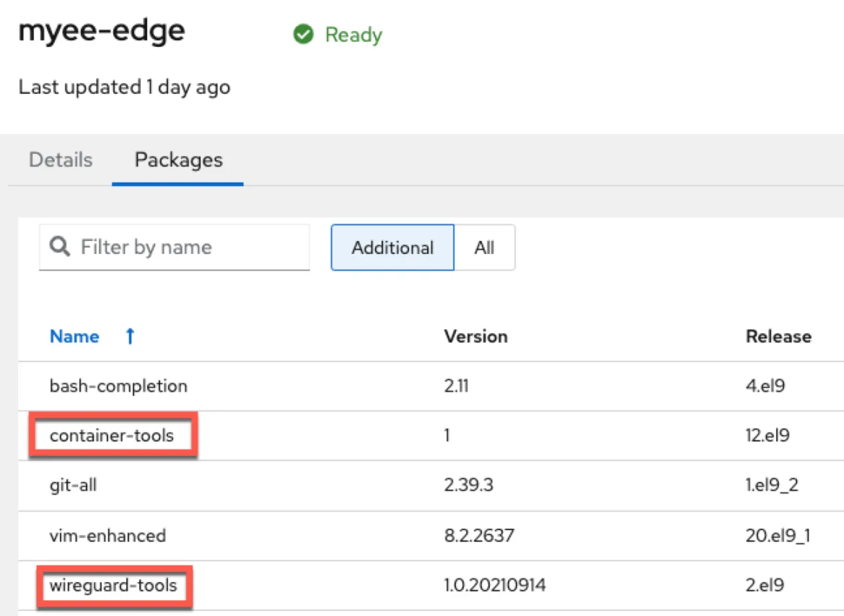The width and height of the screenshot is (844, 616).
Task: Sort by the Name column header
Action: (74, 336)
